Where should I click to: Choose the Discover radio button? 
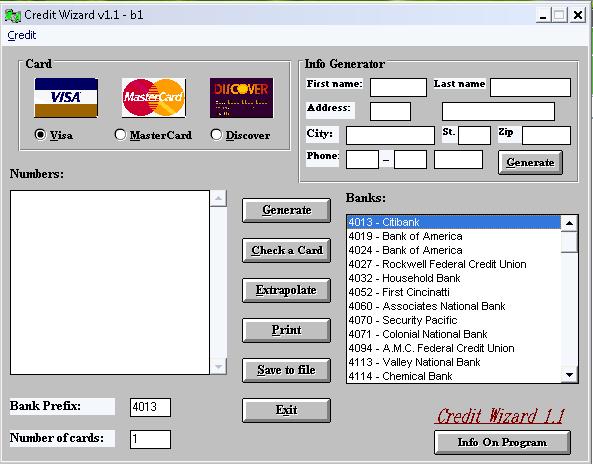coord(216,134)
